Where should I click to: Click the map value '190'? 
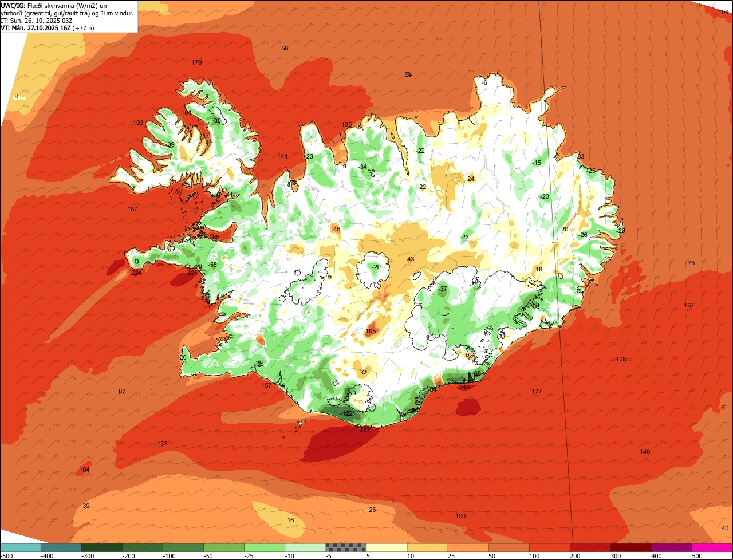click(x=460, y=516)
